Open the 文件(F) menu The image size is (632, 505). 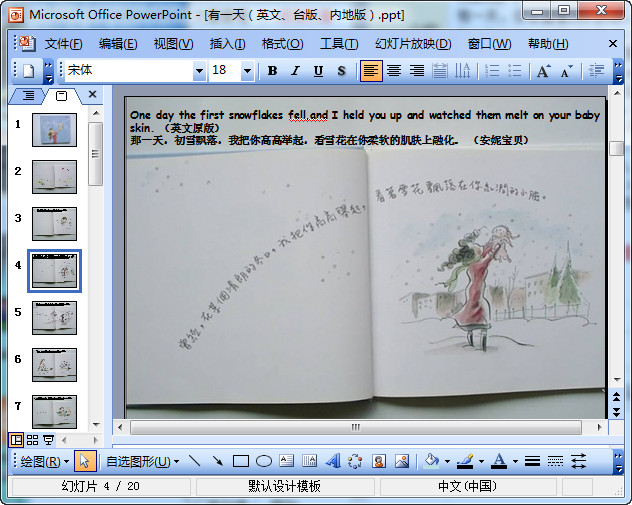tap(63, 44)
